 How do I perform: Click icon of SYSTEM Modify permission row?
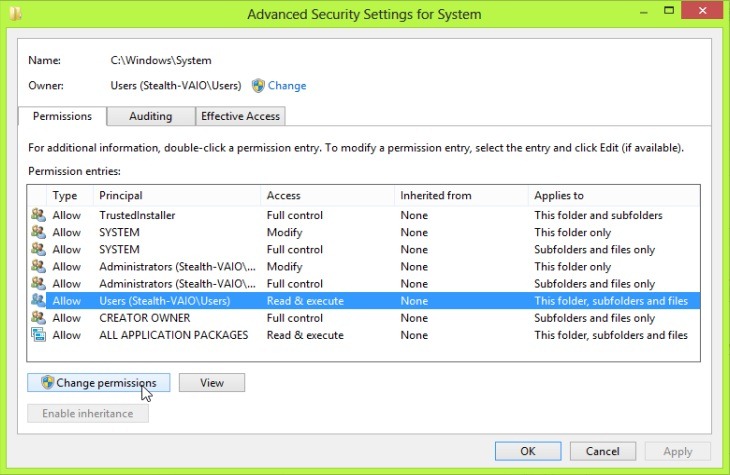pos(38,232)
